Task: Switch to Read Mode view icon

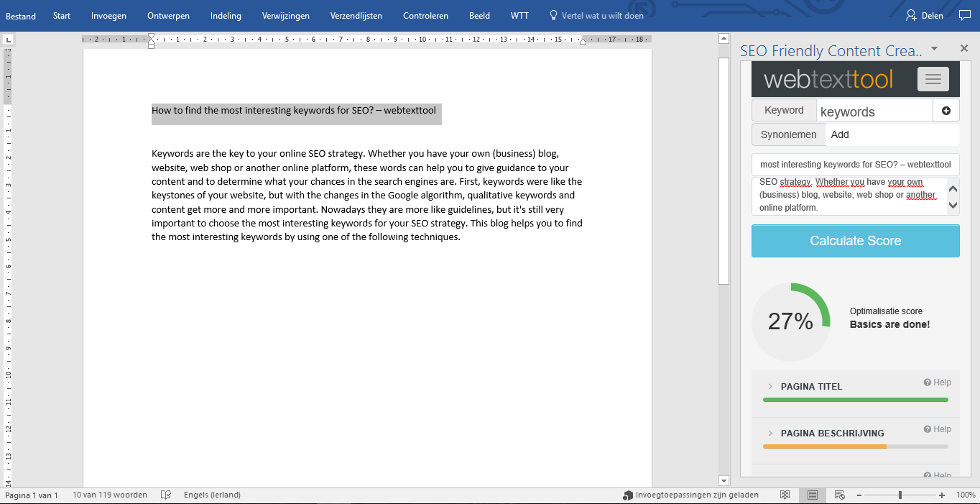Action: pos(785,495)
